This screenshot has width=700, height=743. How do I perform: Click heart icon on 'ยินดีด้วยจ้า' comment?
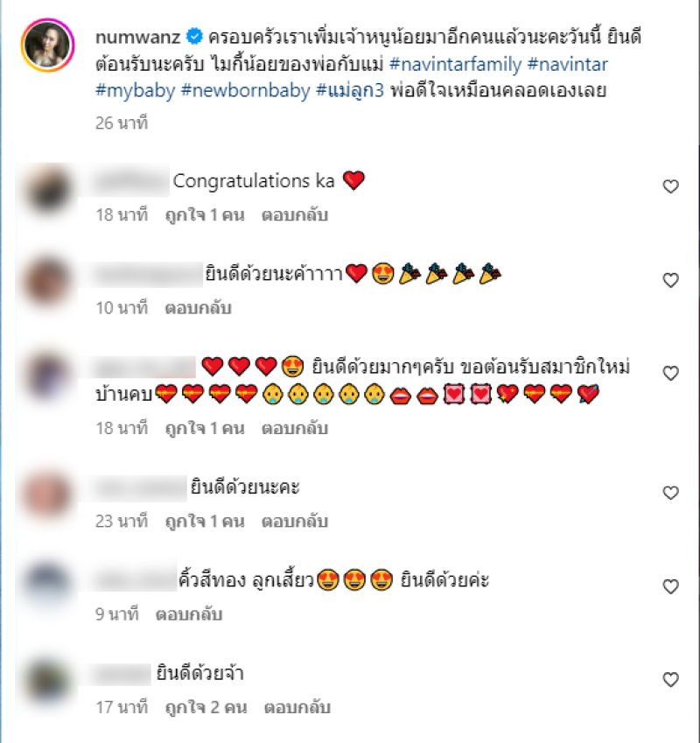(x=670, y=679)
